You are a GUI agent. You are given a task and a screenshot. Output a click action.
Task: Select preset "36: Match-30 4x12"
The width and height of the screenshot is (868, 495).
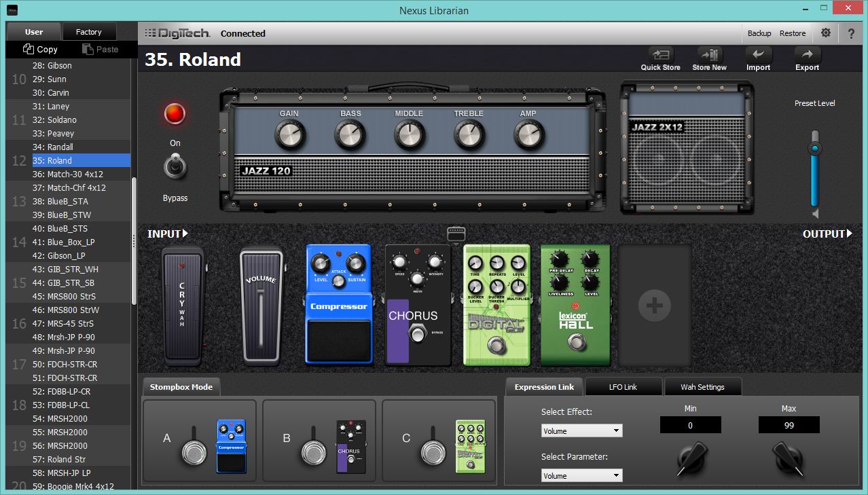[81, 174]
